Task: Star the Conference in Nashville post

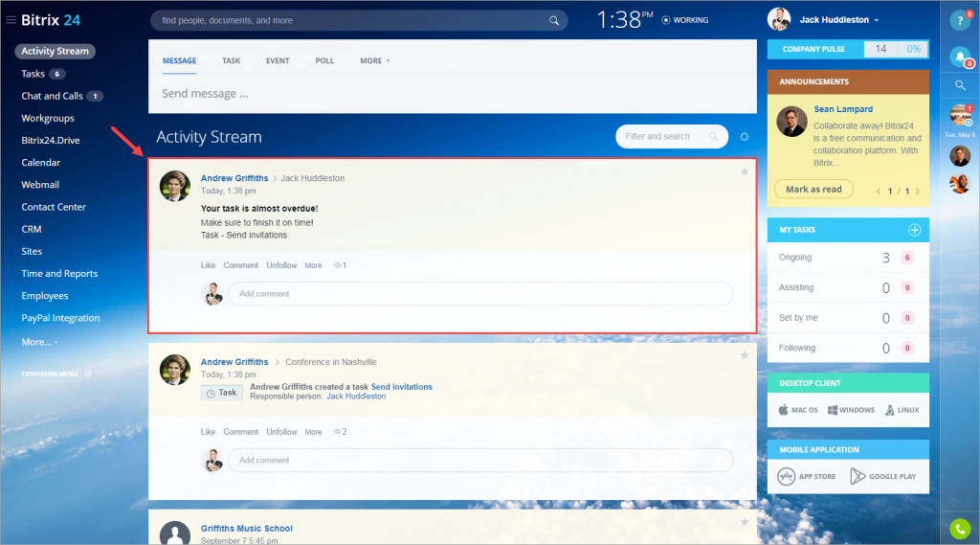Action: click(x=745, y=355)
